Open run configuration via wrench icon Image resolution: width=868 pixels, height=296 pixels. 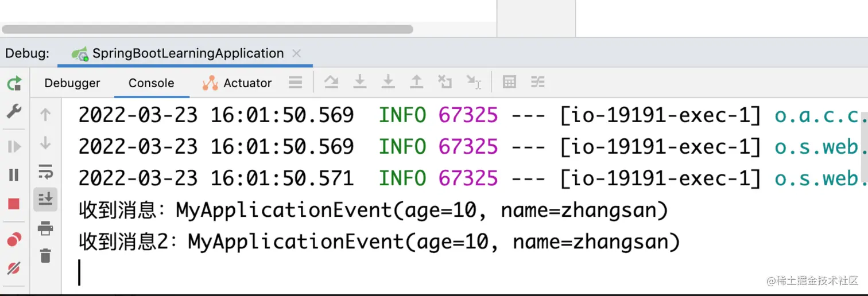pos(14,111)
